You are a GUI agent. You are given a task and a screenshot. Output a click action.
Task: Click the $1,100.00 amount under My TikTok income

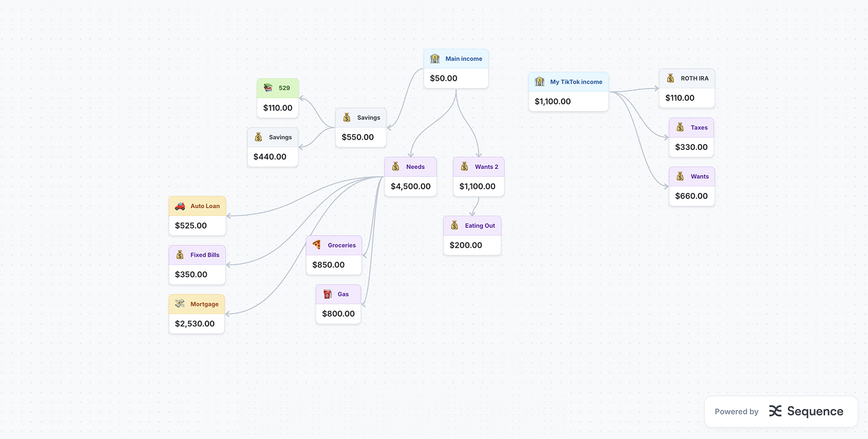pos(553,101)
